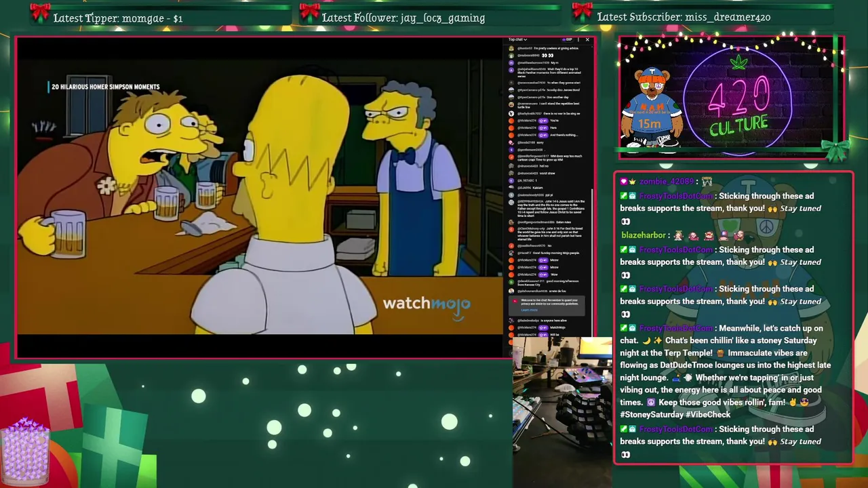Click jenniferferguson1517's avatar in chat
Screen dimensions: 868x488
(x=511, y=157)
